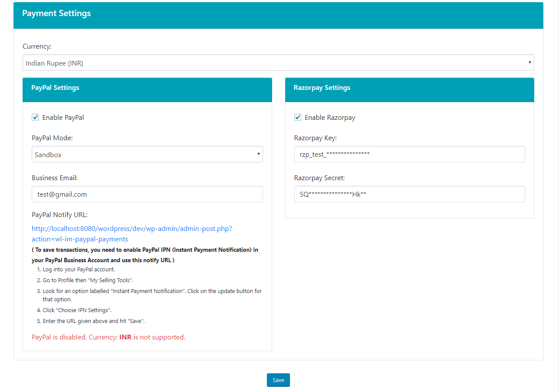Screen dimensions: 559x392
Task: Click the Razorpay Key label
Action: pos(316,138)
